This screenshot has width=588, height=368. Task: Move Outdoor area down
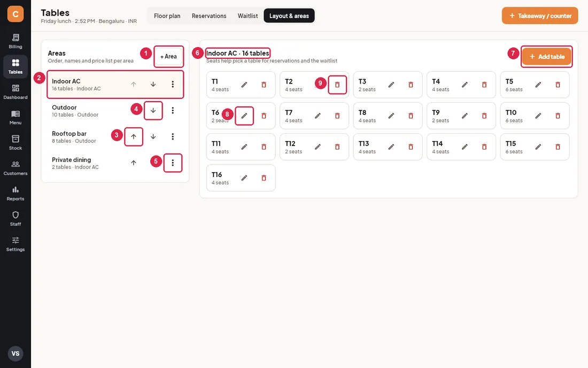[x=153, y=111]
